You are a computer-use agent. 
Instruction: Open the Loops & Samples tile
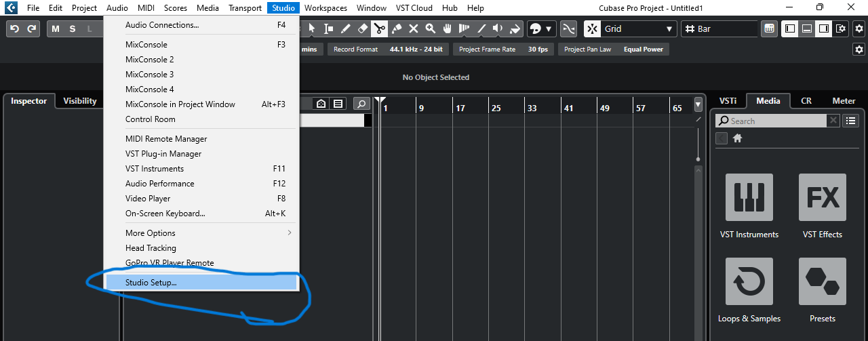(x=749, y=281)
